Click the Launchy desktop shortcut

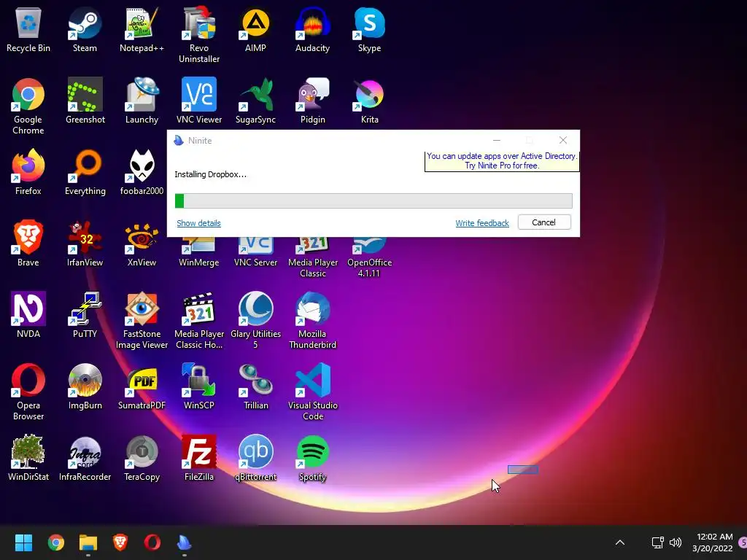click(142, 101)
